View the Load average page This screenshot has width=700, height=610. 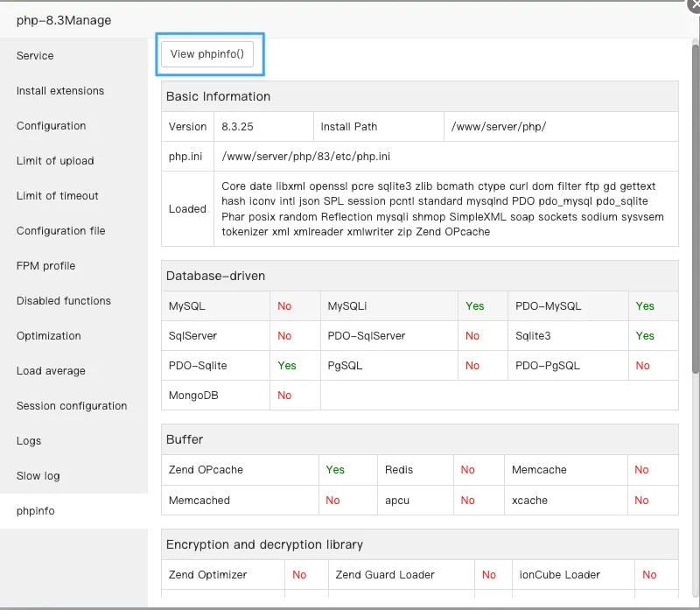tap(51, 371)
